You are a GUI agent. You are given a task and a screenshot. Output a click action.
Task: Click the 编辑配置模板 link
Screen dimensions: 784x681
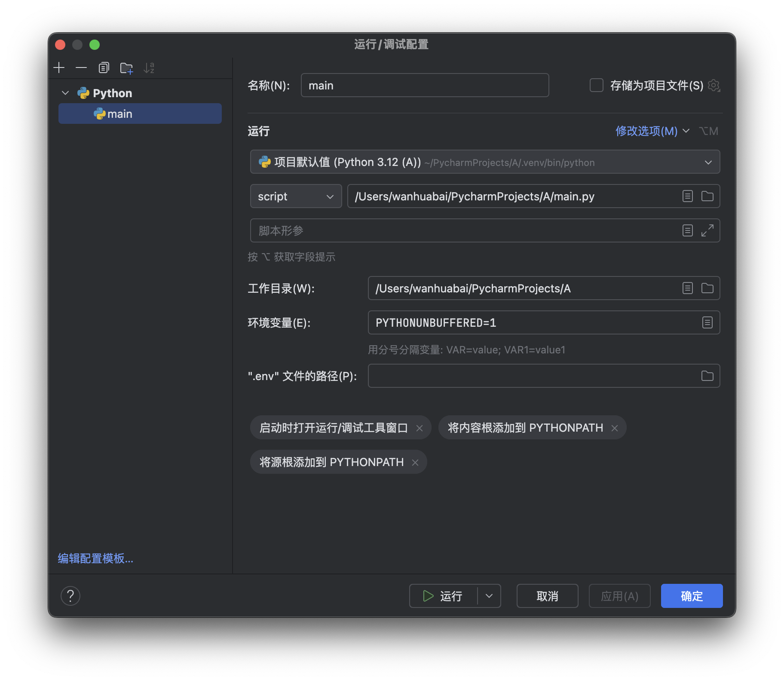point(95,558)
